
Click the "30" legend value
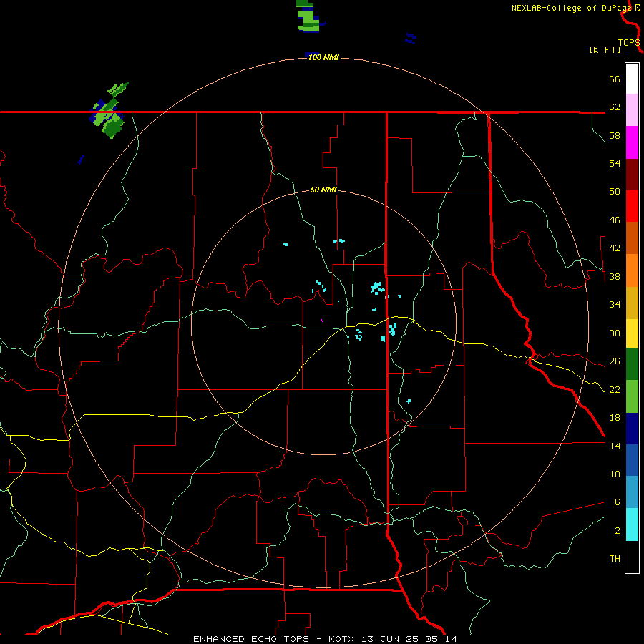pyautogui.click(x=615, y=333)
